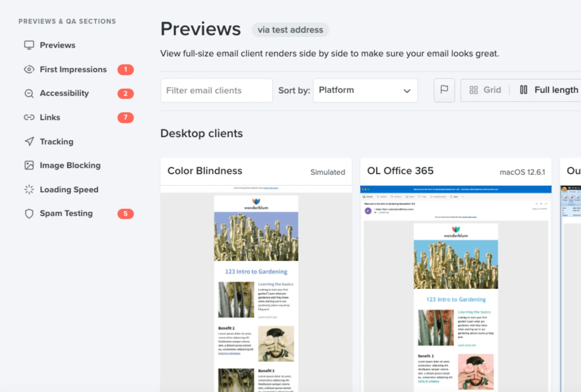
Task: Click the Tracking paper-plane icon
Action: coord(29,141)
